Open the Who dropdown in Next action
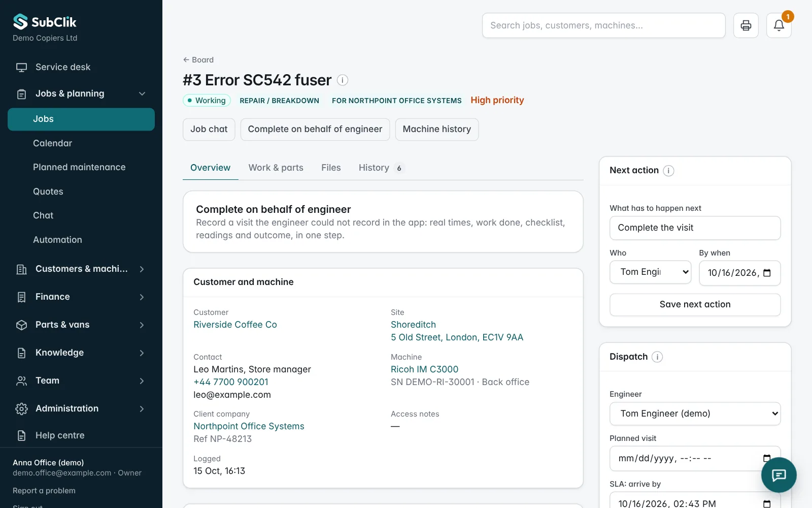The height and width of the screenshot is (508, 812). [651, 272]
